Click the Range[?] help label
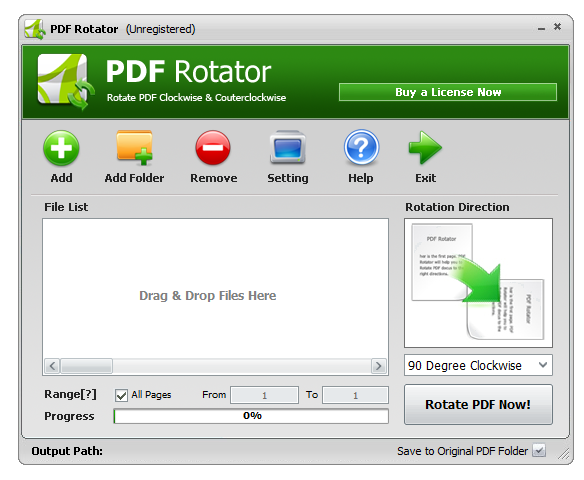The image size is (584, 480). coord(70,394)
